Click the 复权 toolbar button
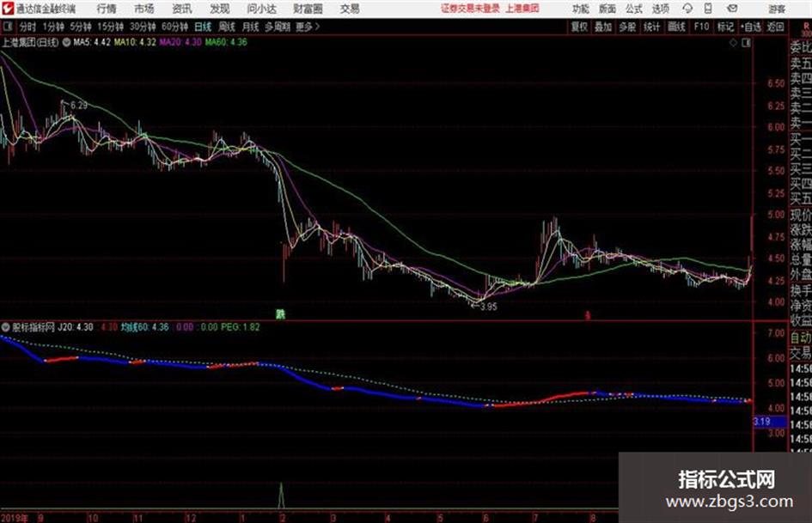 579,27
